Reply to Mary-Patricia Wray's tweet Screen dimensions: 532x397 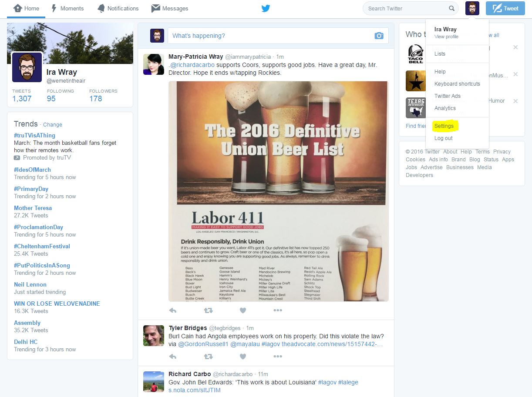point(173,310)
